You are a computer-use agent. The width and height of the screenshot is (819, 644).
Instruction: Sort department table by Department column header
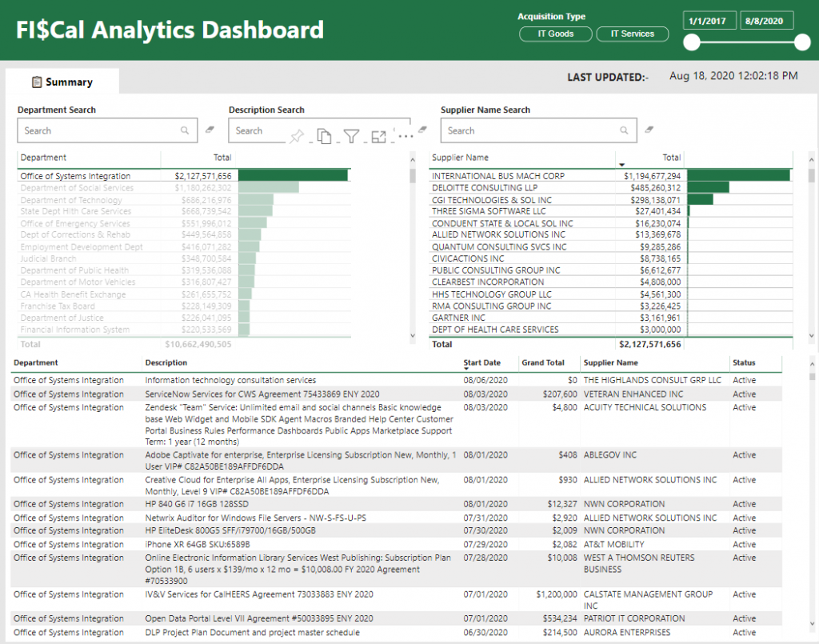click(44, 158)
